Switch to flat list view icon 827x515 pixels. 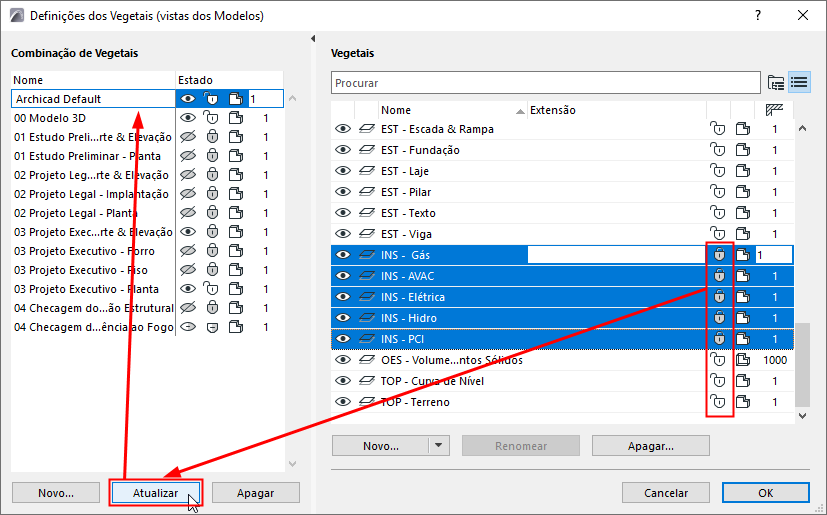(x=799, y=83)
